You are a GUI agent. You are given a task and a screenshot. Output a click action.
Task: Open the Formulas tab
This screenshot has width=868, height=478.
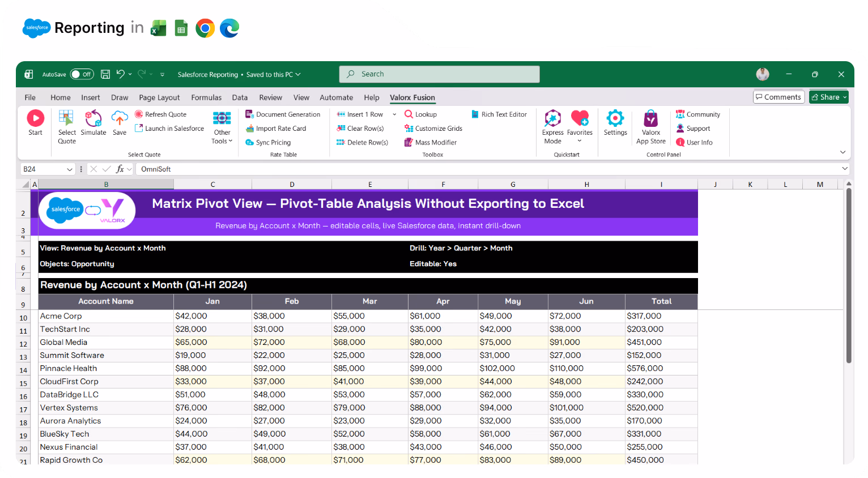[x=206, y=97]
